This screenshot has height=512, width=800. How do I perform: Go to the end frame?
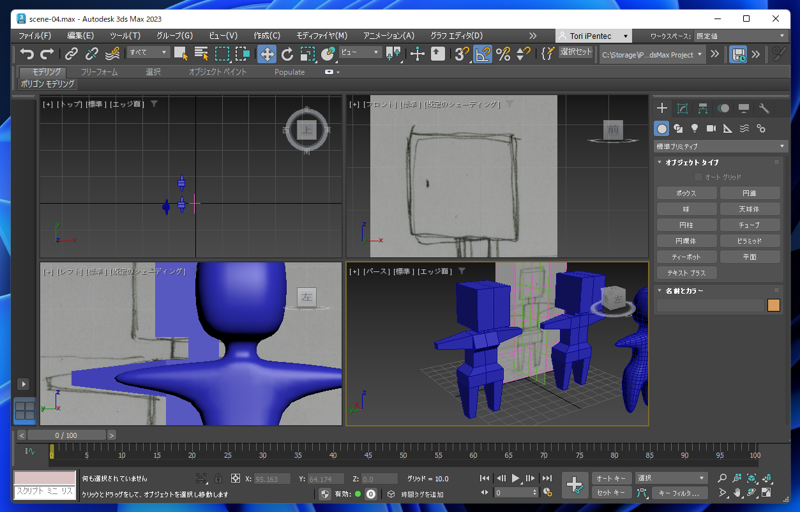(x=547, y=478)
